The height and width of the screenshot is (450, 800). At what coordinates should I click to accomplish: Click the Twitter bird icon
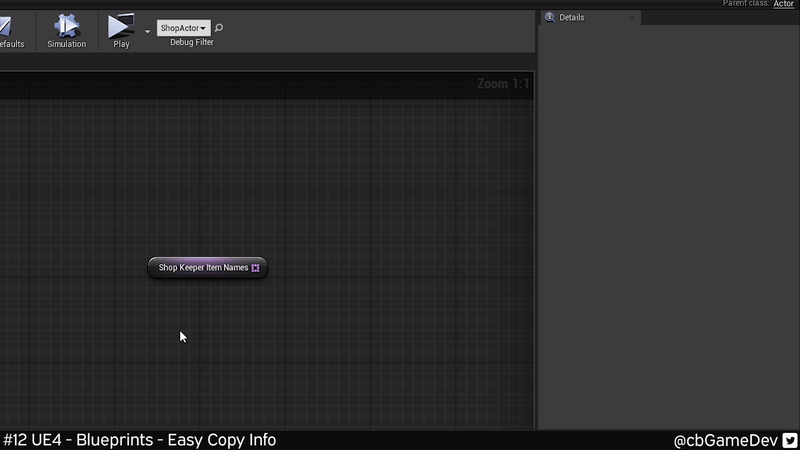click(788, 440)
